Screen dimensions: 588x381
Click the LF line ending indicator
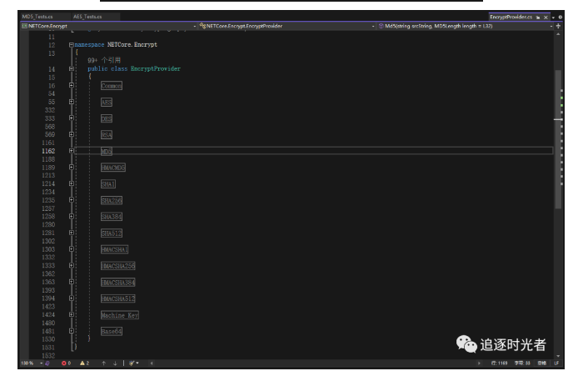(556, 363)
